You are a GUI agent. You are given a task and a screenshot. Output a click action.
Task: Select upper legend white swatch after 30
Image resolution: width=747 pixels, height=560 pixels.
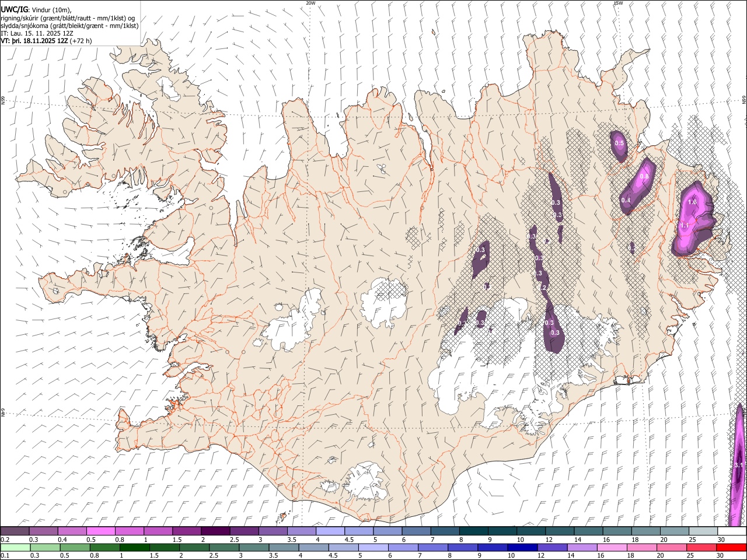[x=732, y=531]
